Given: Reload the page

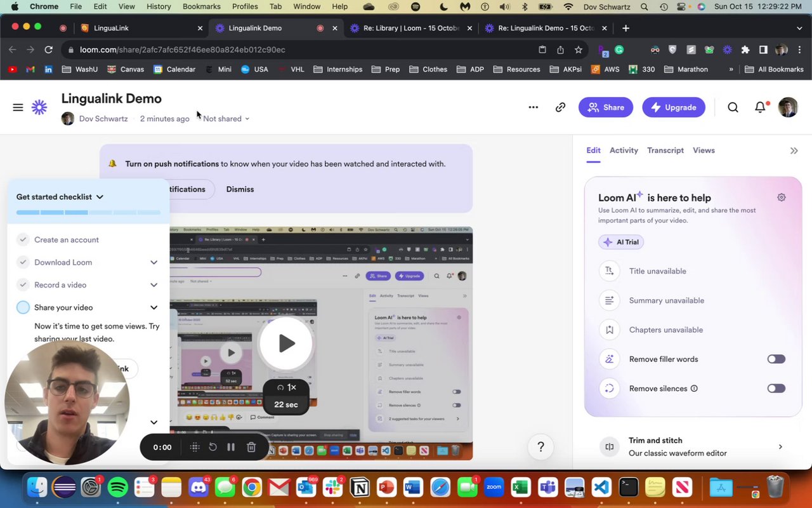Looking at the screenshot, I should coord(48,50).
